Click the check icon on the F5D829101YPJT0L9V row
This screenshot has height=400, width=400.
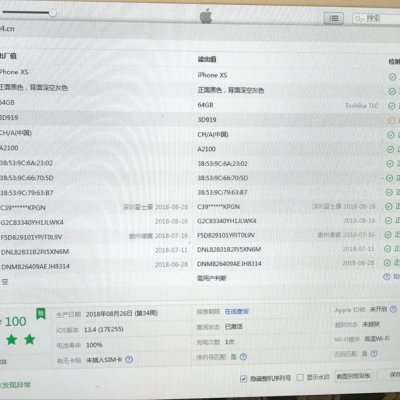(x=388, y=235)
